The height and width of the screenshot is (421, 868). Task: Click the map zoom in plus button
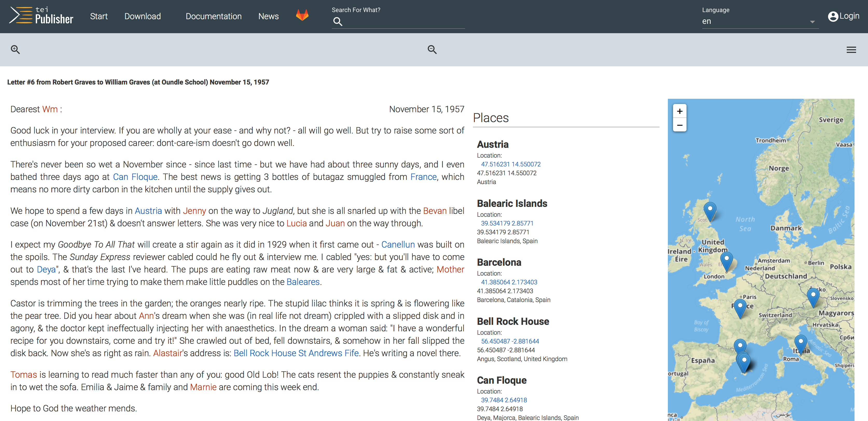point(680,111)
